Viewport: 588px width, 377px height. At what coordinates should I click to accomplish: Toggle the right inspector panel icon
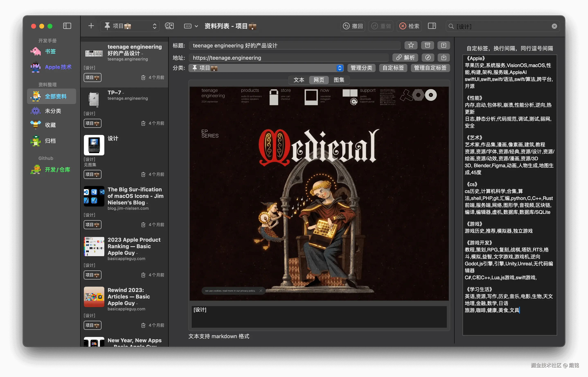[x=432, y=26]
